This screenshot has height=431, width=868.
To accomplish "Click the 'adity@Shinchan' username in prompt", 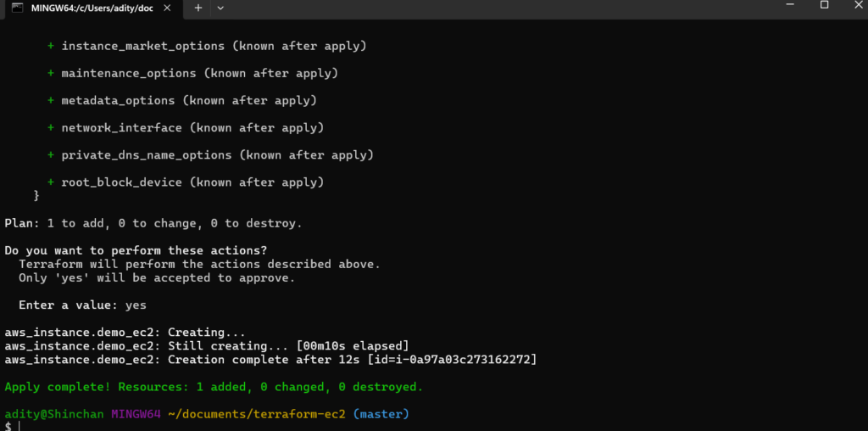I will pyautogui.click(x=54, y=413).
